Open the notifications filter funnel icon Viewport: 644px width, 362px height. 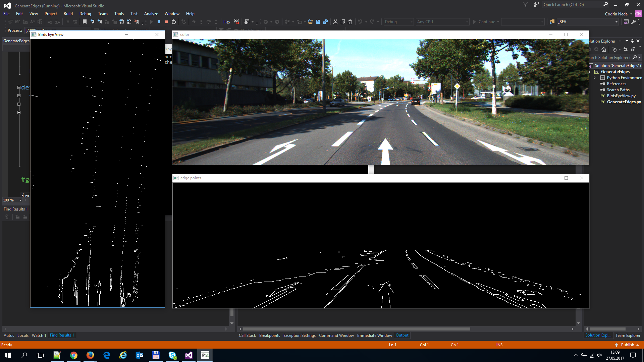[x=525, y=5]
